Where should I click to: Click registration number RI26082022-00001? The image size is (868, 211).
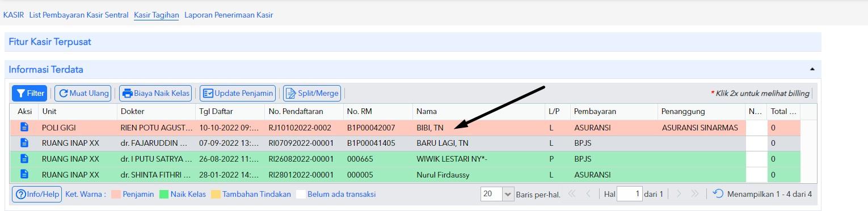tap(301, 159)
